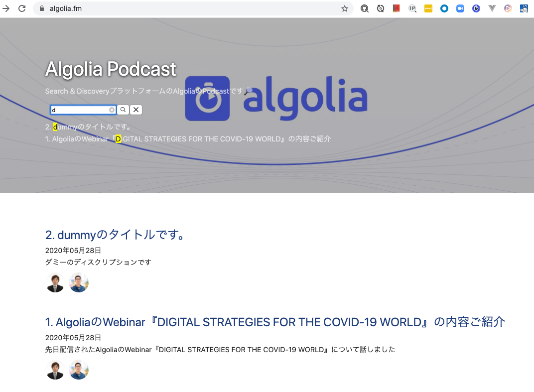534x392 pixels.
Task: Close search with the X button
Action: point(136,110)
